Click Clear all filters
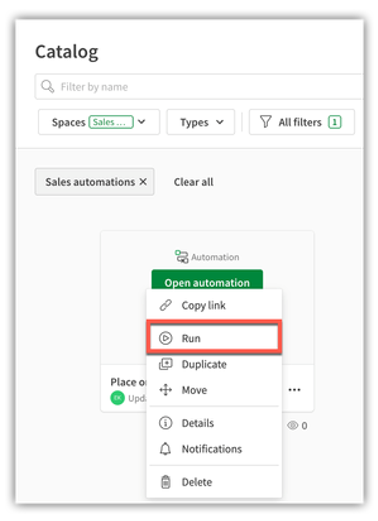 click(194, 182)
